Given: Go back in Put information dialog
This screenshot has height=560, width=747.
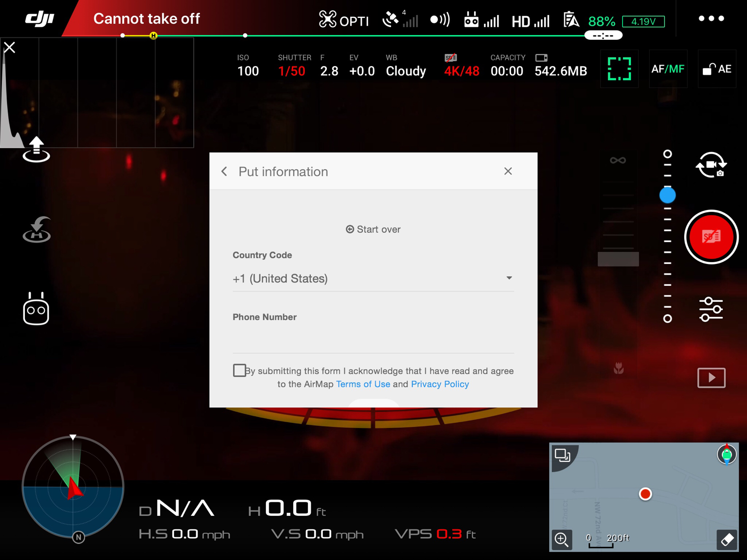Looking at the screenshot, I should click(x=224, y=171).
